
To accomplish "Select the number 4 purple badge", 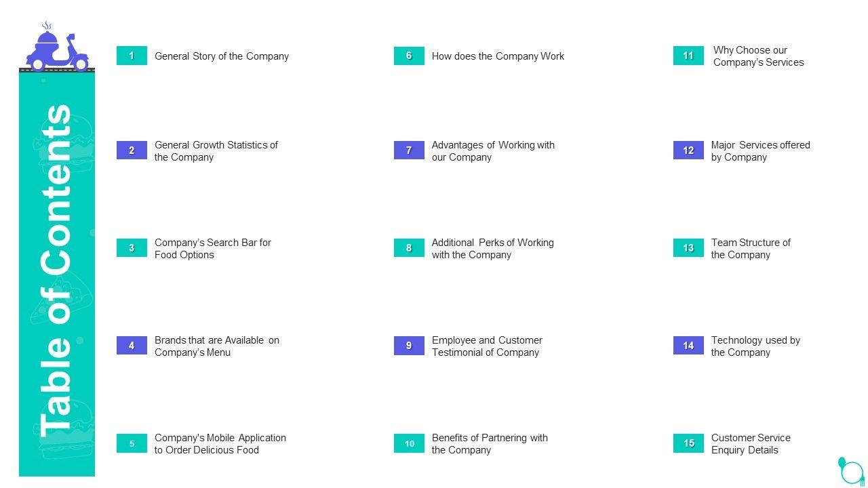I will tap(132, 346).
